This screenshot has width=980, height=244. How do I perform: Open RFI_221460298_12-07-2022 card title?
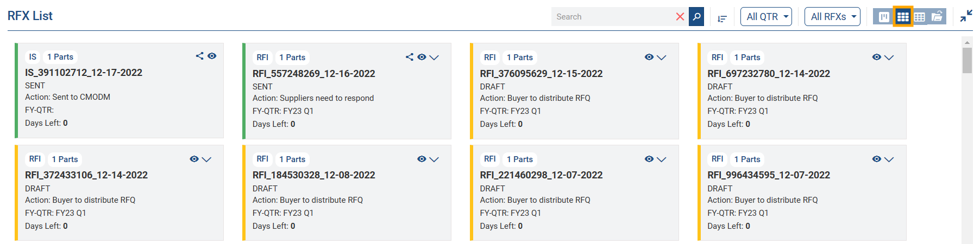pos(541,175)
